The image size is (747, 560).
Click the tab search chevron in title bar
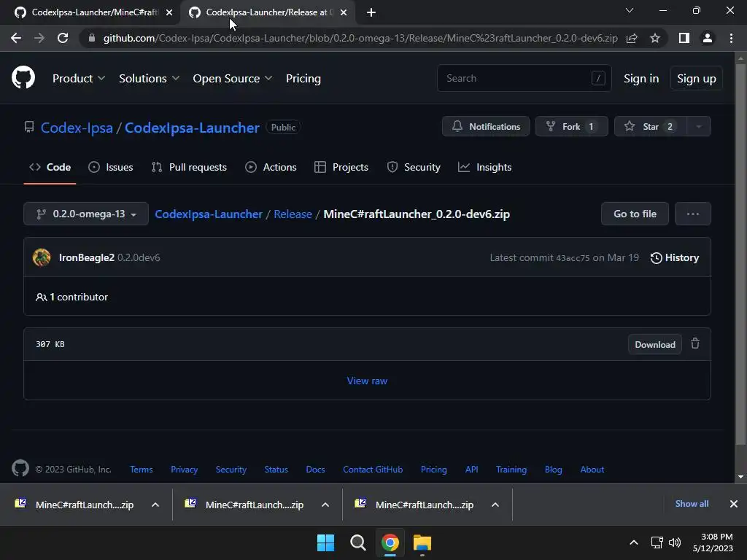click(x=630, y=10)
